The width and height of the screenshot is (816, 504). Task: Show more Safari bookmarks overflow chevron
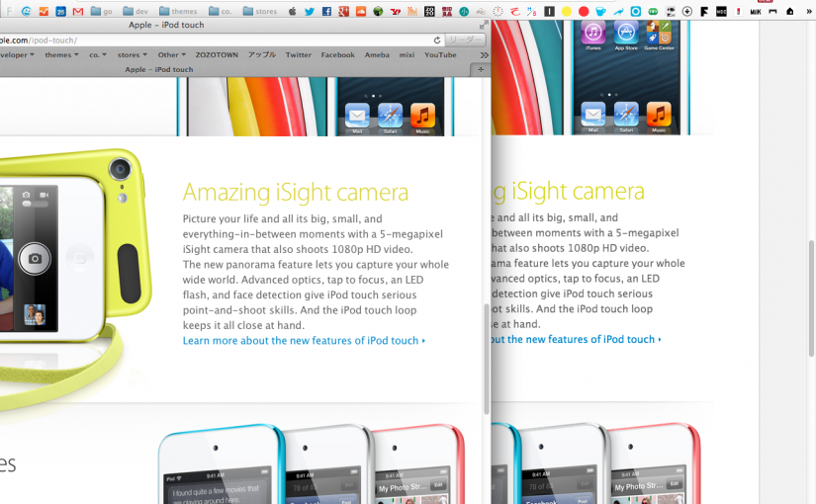coord(484,55)
